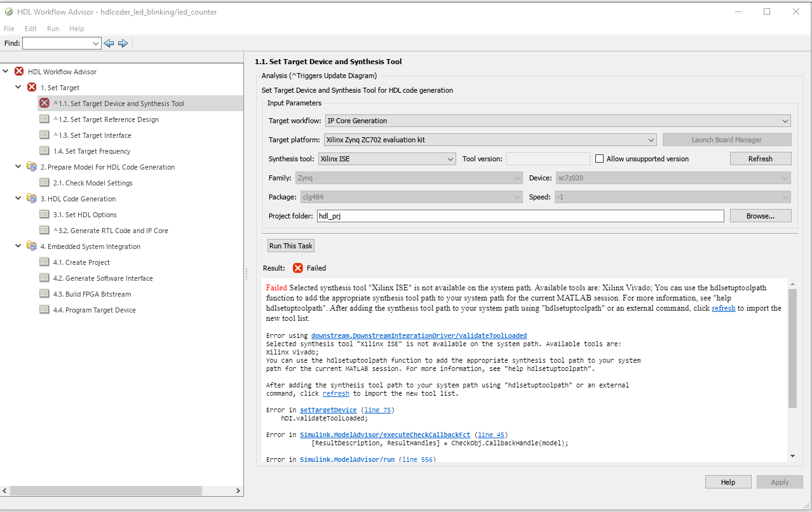The width and height of the screenshot is (812, 512).
Task: Open the Run menu
Action: tap(53, 28)
